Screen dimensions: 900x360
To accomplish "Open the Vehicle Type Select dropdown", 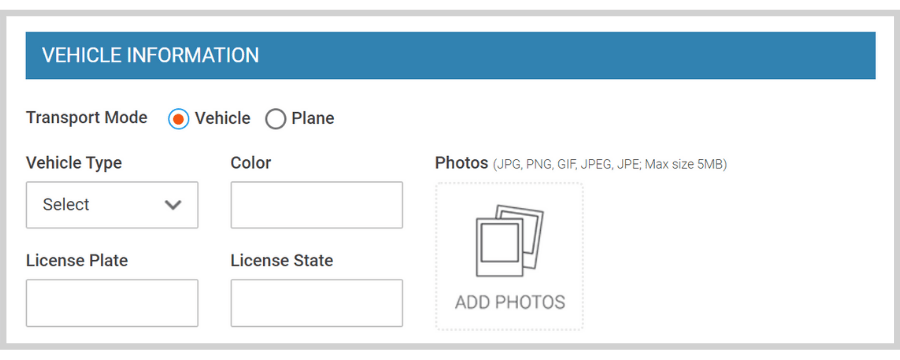I will [x=112, y=205].
